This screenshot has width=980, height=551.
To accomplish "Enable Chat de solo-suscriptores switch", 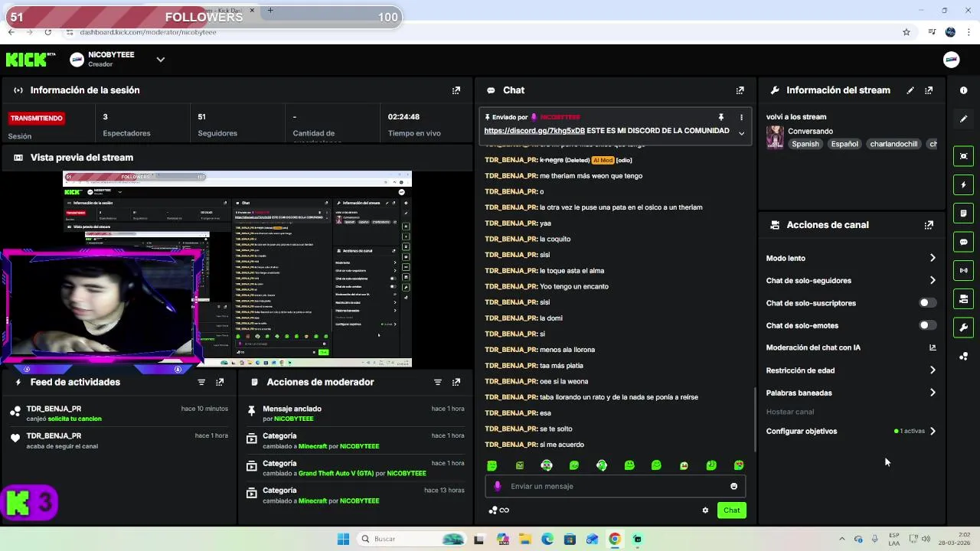I will coord(926,303).
